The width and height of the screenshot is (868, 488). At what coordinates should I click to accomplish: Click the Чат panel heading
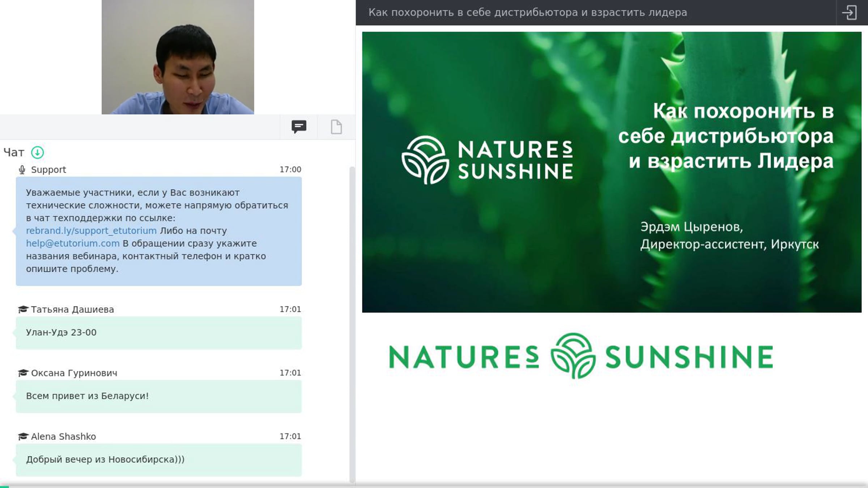click(x=14, y=153)
